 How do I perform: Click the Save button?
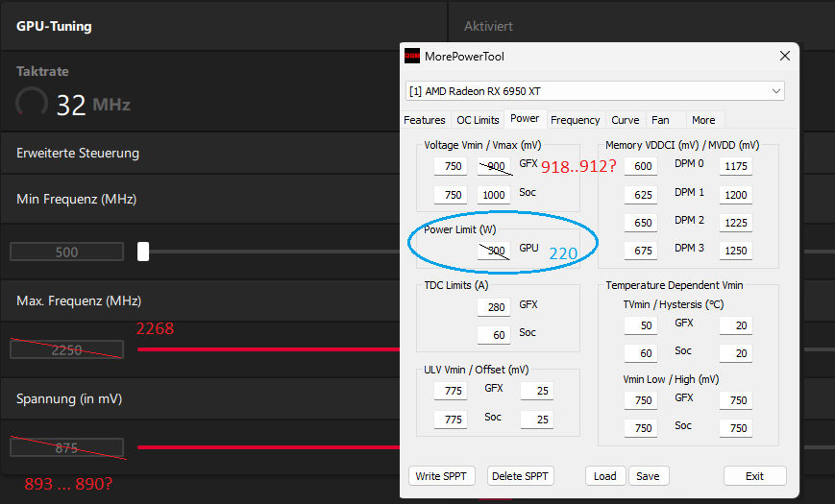(x=648, y=476)
